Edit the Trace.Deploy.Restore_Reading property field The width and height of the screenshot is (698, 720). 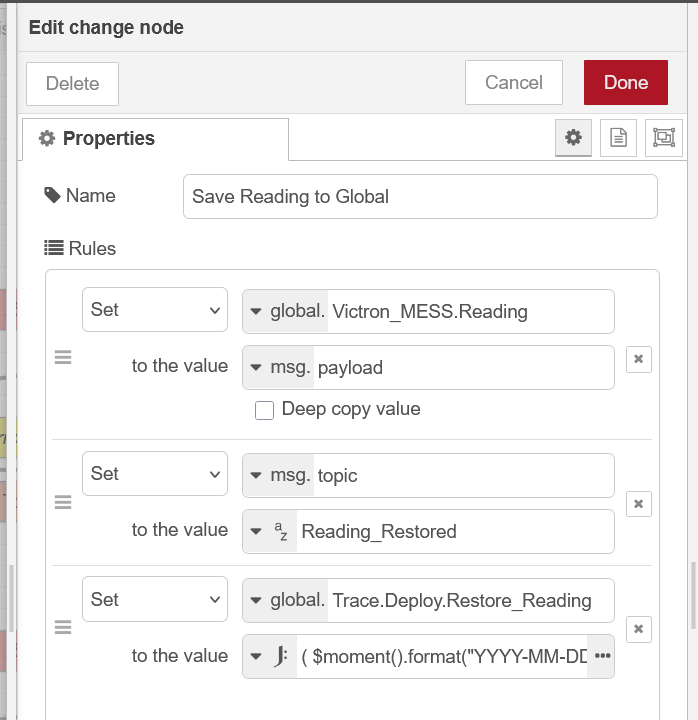pos(470,600)
